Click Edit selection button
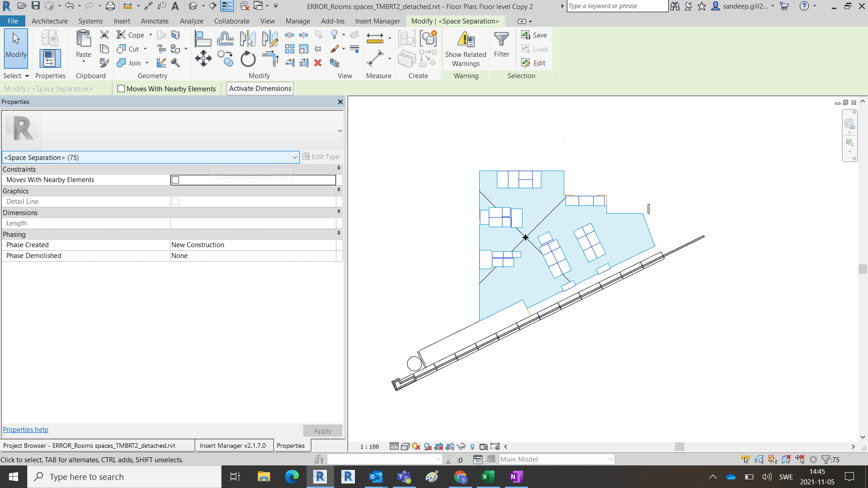868x488 pixels. 533,63
